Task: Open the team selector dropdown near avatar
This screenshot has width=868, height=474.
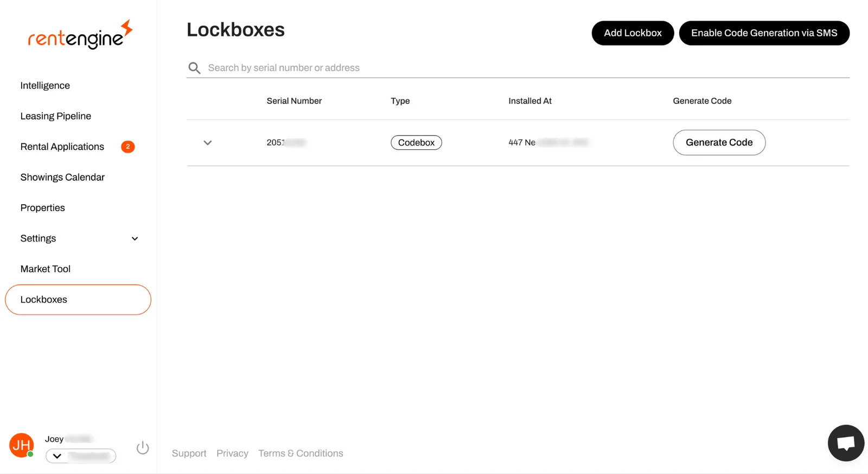Action: 80,456
